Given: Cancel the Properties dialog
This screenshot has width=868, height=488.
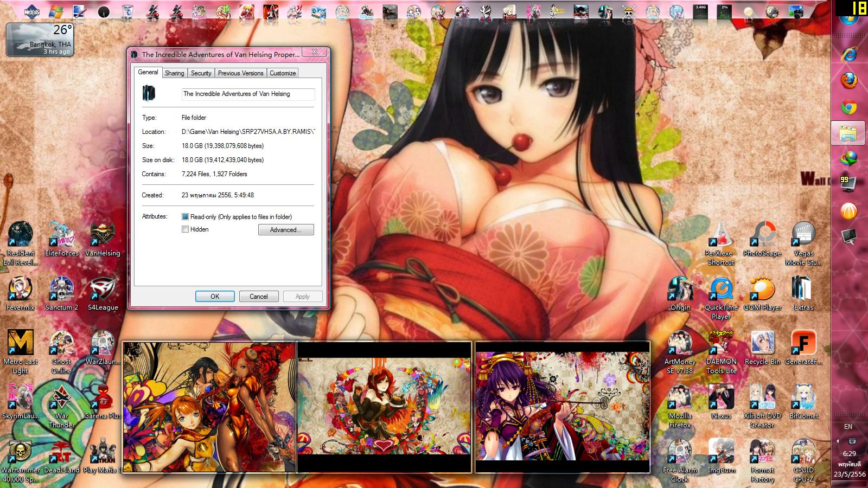Looking at the screenshot, I should click(259, 297).
